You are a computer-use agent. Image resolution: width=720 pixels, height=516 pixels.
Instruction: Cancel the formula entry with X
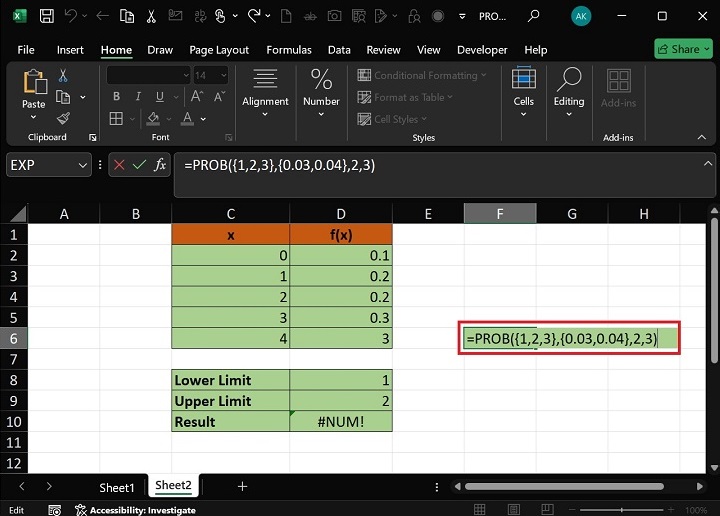pos(119,165)
